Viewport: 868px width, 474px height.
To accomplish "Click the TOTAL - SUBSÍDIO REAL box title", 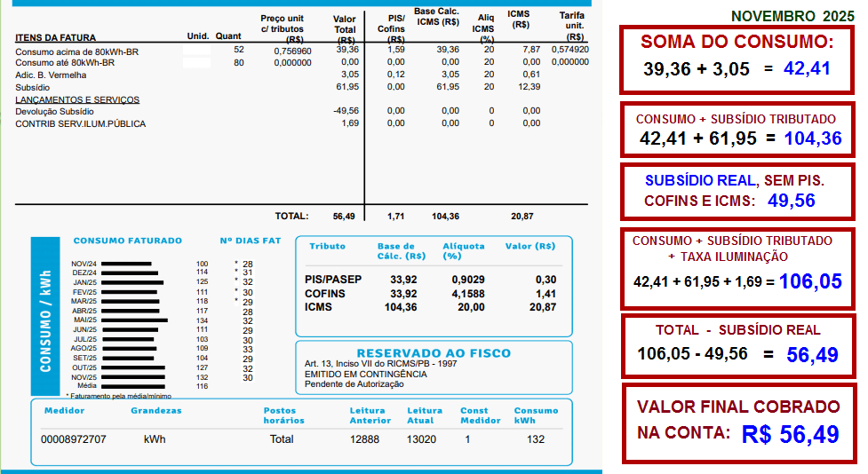I will (738, 330).
